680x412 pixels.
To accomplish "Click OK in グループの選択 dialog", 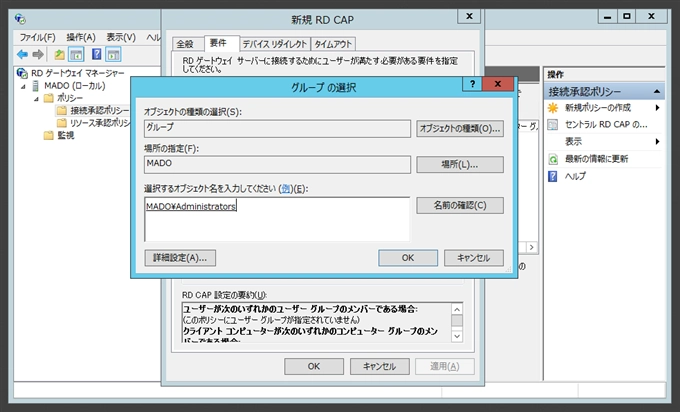I will pyautogui.click(x=408, y=258).
